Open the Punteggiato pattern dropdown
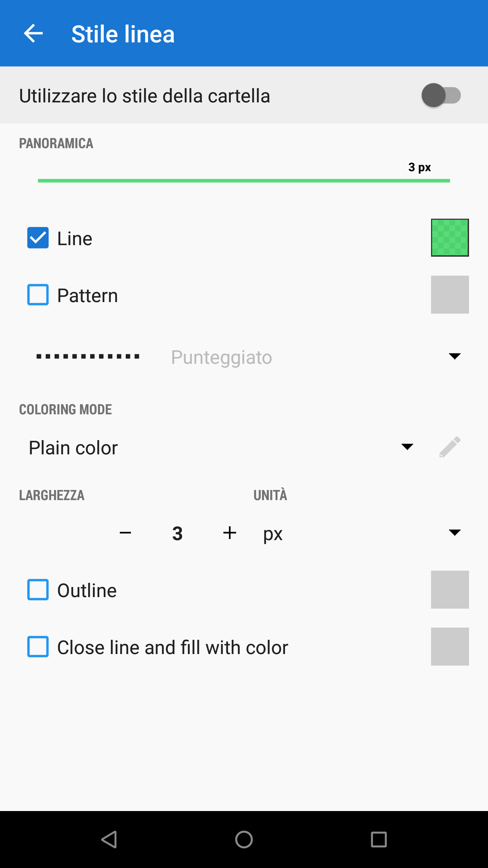 454,356
